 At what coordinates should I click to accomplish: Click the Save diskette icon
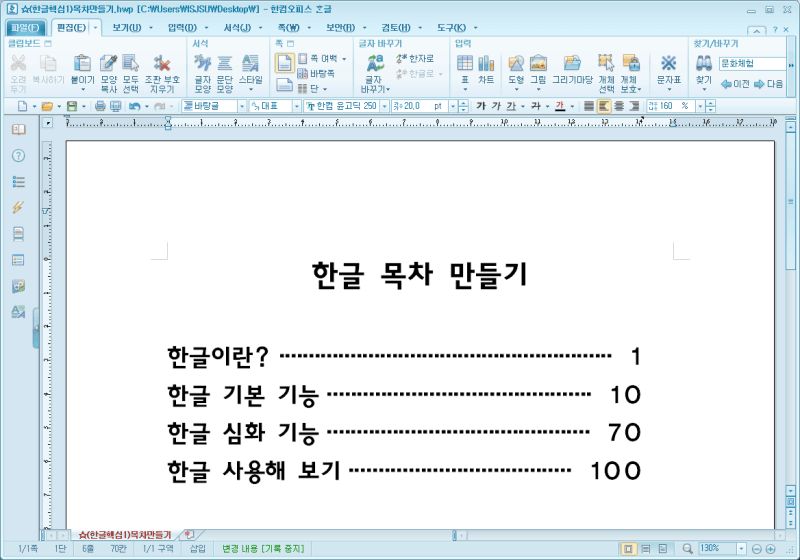72,106
